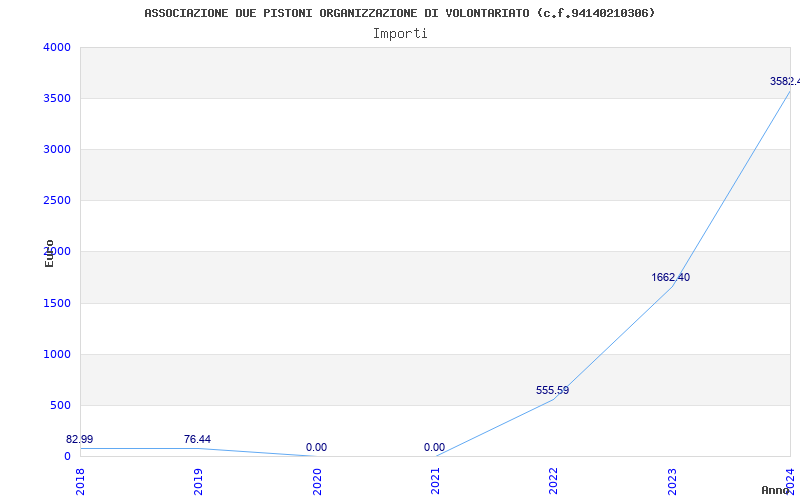The width and height of the screenshot is (800, 500).
Task: Select the 555.59 data label
Action: tap(552, 390)
